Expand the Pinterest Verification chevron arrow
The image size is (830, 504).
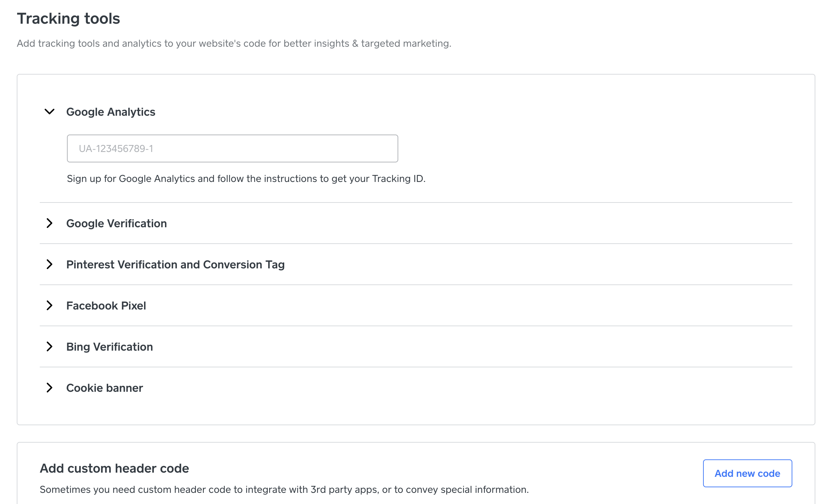(x=50, y=264)
